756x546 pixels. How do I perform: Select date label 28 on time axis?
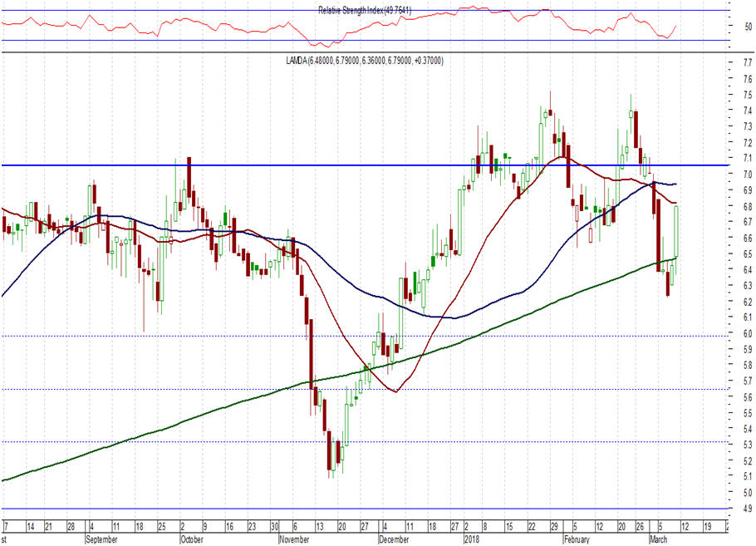click(x=71, y=527)
